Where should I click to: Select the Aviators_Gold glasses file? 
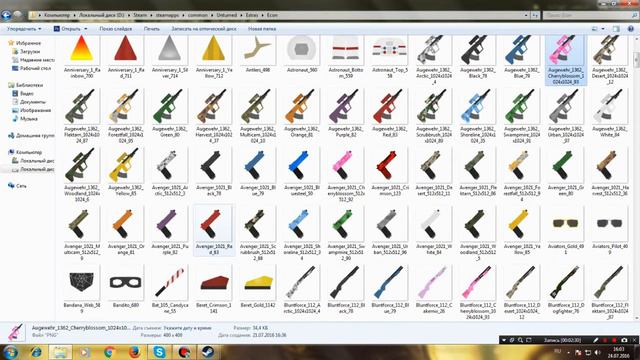click(566, 231)
